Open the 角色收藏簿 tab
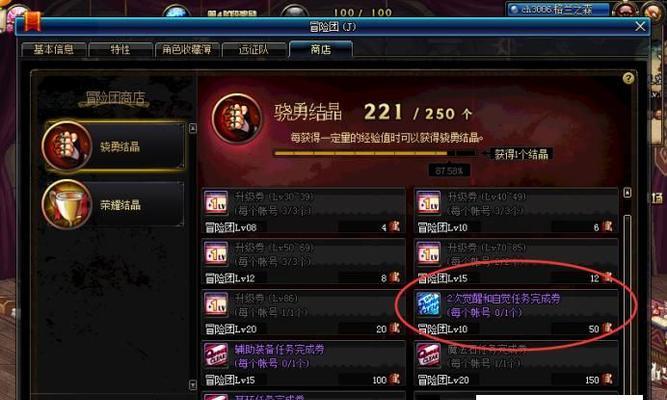Screen dimensions: 667x400 click(187, 49)
